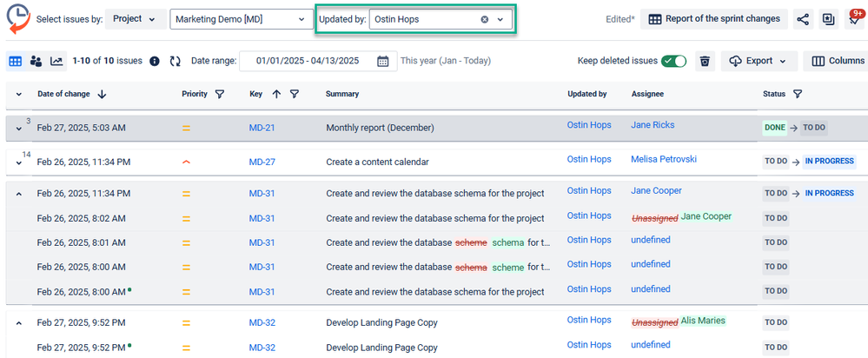Click the issues info icon
Image resolution: width=868 pixels, height=358 pixels.
tap(155, 61)
